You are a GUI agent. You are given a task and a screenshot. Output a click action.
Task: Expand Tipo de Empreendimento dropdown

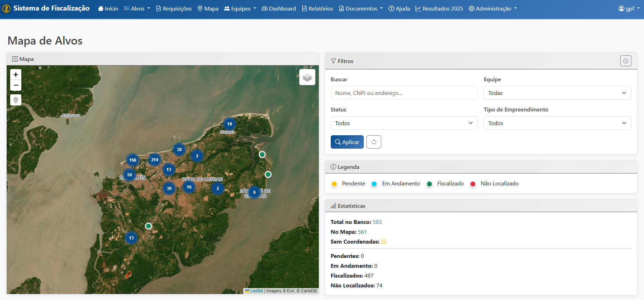(x=557, y=123)
